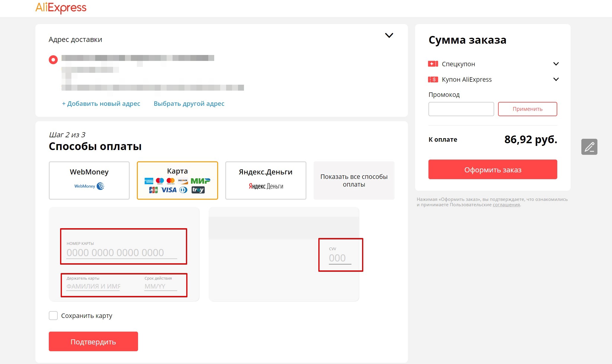Click Добавить новый адрес link
This screenshot has width=612, height=364.
coord(101,104)
